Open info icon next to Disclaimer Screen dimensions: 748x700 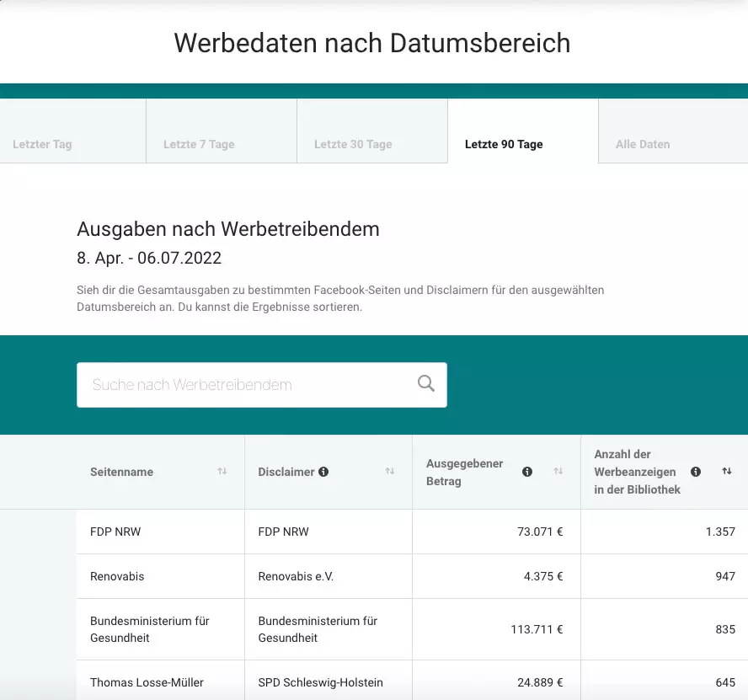tap(323, 472)
